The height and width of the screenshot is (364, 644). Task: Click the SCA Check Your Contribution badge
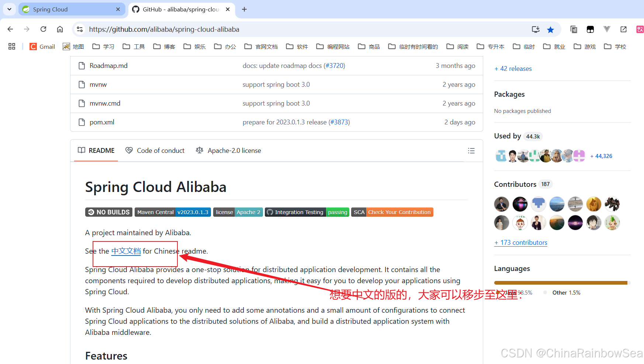point(392,212)
